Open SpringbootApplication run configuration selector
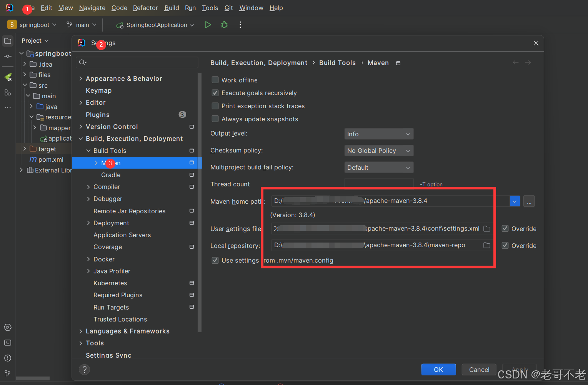This screenshot has width=588, height=385. pyautogui.click(x=155, y=25)
